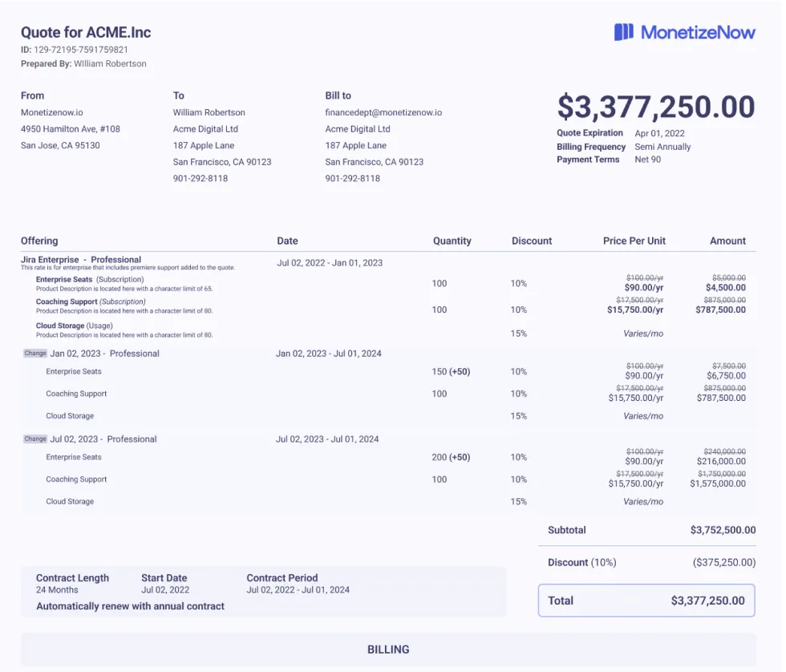Open the BILLING section bar
Screen dimensions: 786x672
(388, 650)
